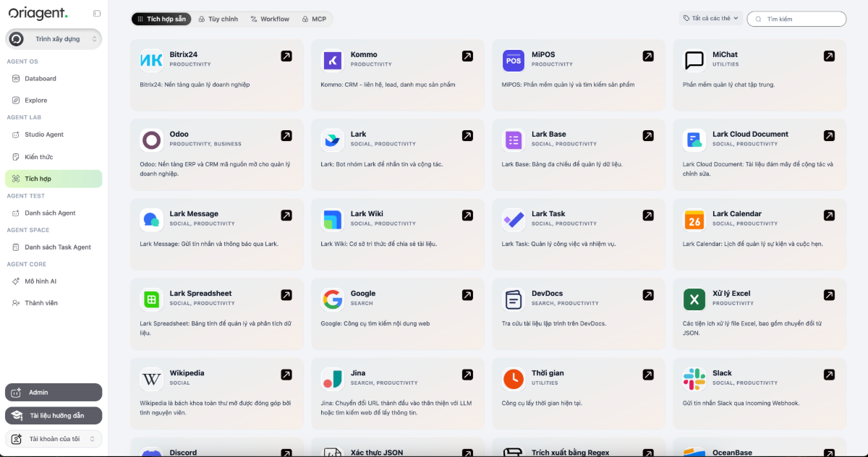The height and width of the screenshot is (457, 868).
Task: Click the Xử lý Excel arrow icon
Action: tap(829, 295)
